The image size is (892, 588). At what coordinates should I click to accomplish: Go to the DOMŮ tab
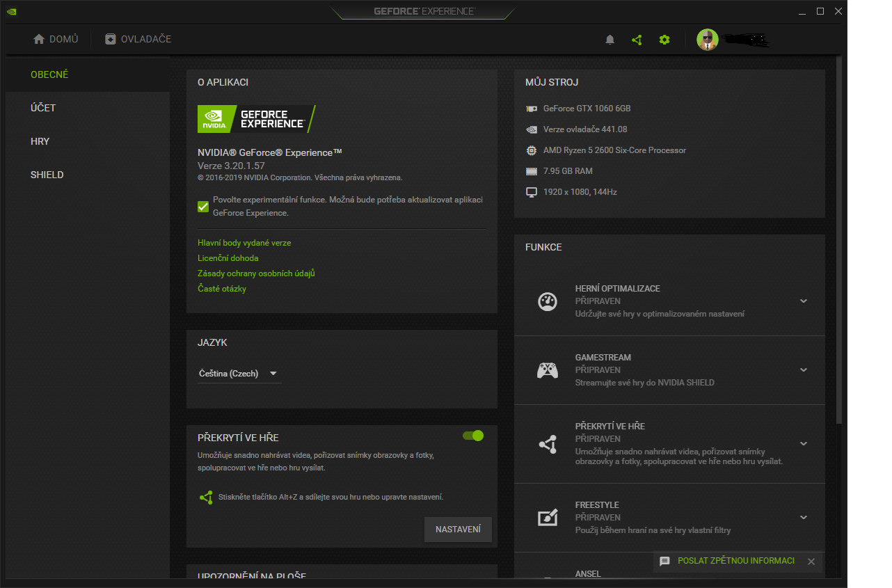click(x=56, y=40)
